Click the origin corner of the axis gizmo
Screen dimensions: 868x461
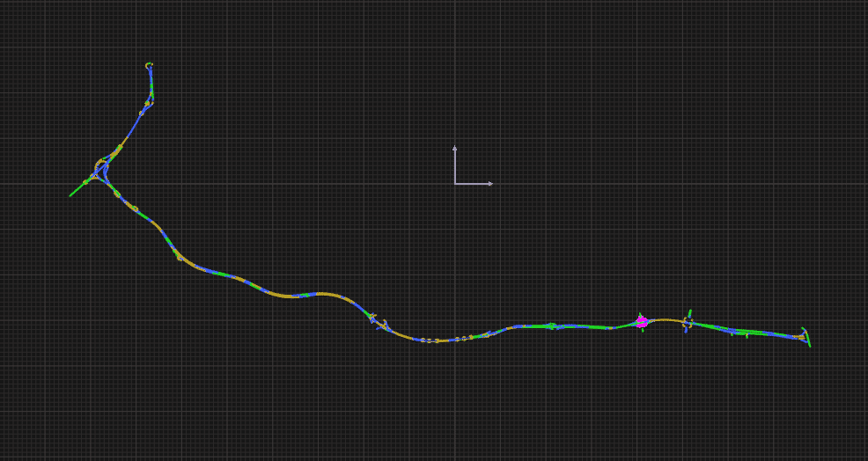point(455,183)
